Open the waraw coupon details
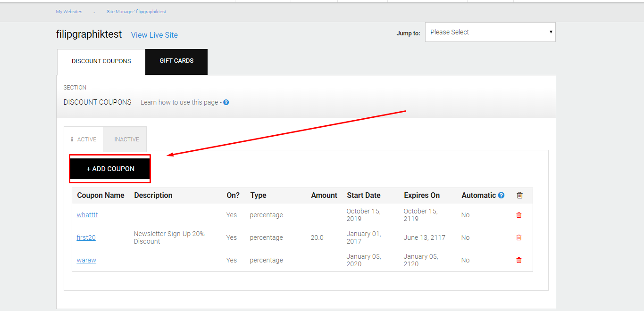 click(x=86, y=260)
